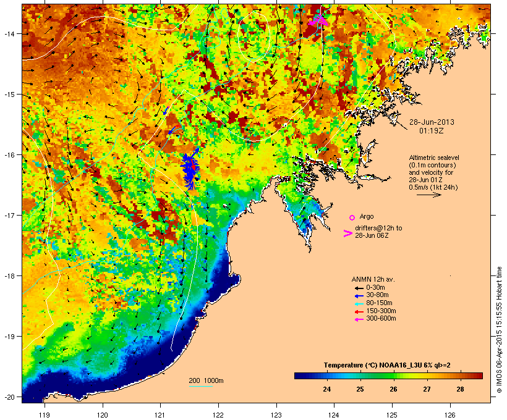The height and width of the screenshot is (420, 507).
Task: Click the ANMN 12h av. legend heading
Action: pos(373,279)
